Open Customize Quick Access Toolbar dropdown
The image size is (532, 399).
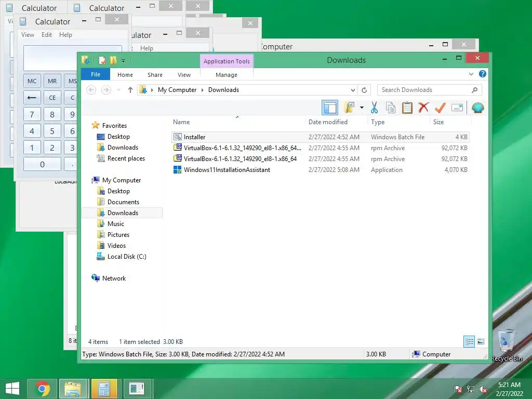tap(124, 61)
